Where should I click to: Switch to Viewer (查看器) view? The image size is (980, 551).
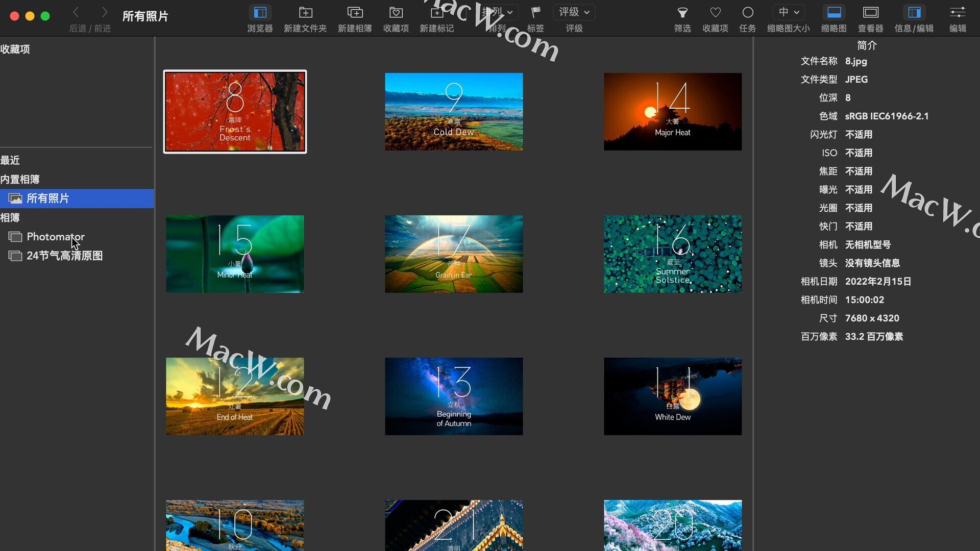coord(870,12)
